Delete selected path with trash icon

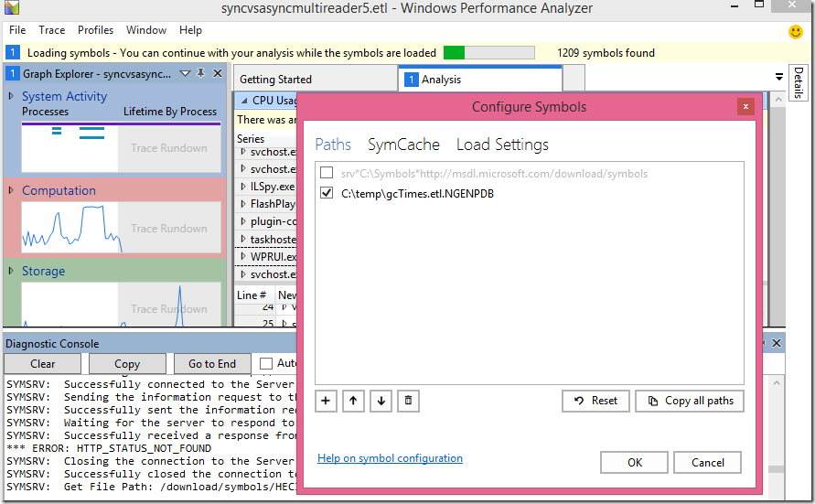point(409,401)
